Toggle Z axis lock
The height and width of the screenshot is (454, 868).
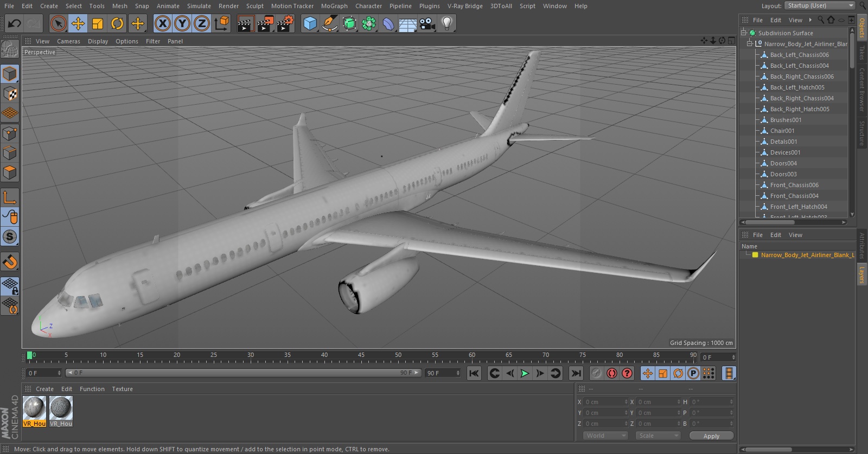pos(202,23)
